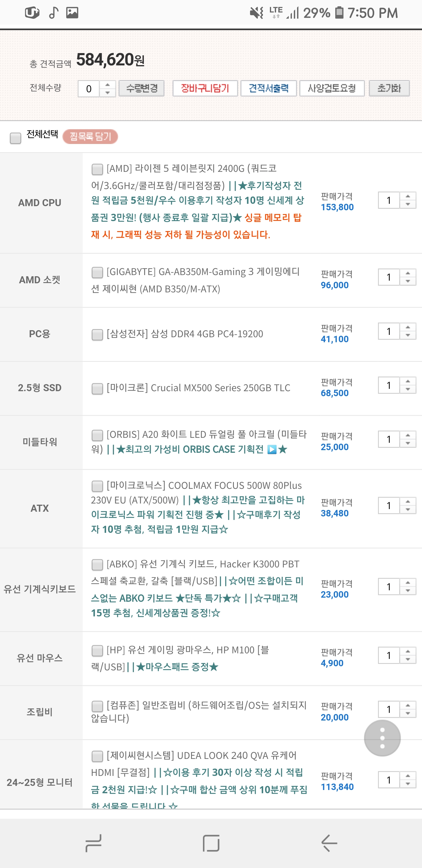Check the 전체선택 checkbox
This screenshot has height=868, width=422.
(x=16, y=138)
